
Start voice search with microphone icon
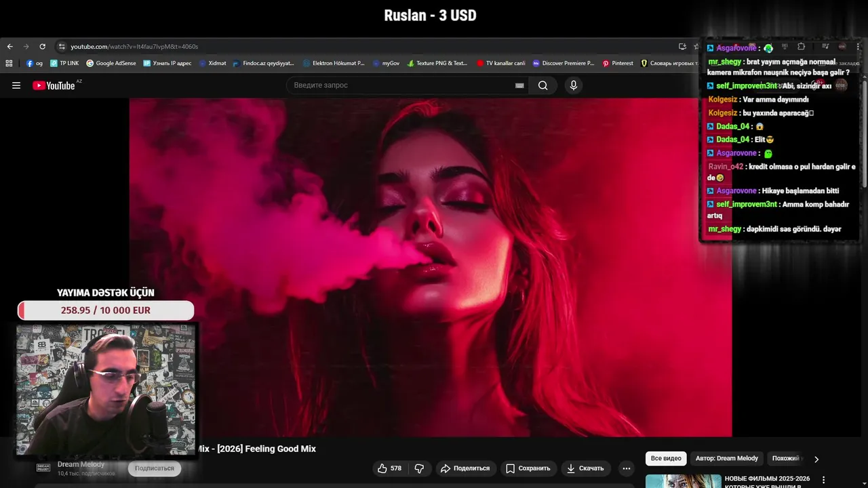[574, 85]
